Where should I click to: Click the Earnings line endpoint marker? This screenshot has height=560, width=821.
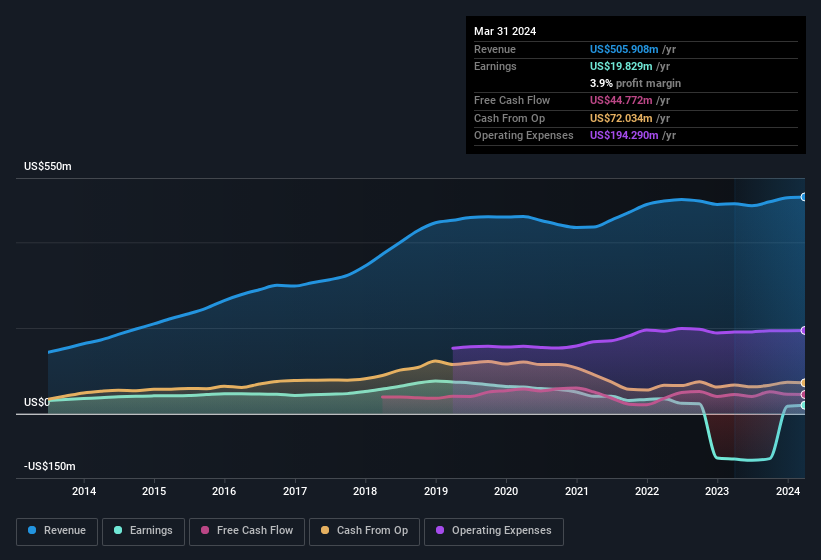click(x=803, y=405)
